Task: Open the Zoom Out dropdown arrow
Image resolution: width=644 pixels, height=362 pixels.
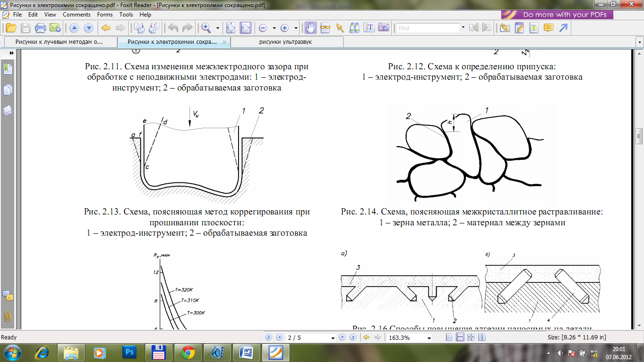Action: click(x=274, y=28)
